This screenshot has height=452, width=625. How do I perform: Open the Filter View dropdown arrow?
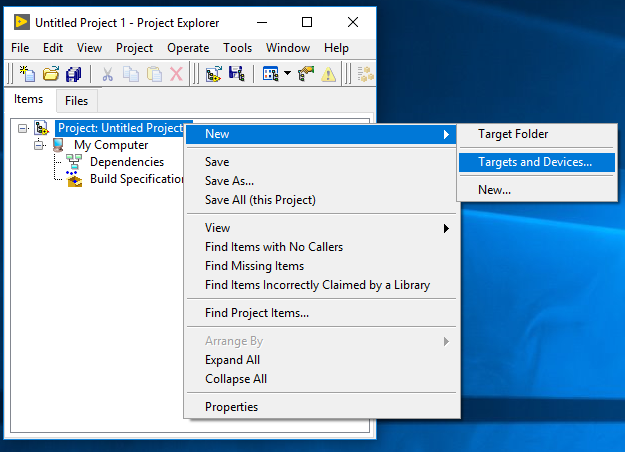(287, 73)
